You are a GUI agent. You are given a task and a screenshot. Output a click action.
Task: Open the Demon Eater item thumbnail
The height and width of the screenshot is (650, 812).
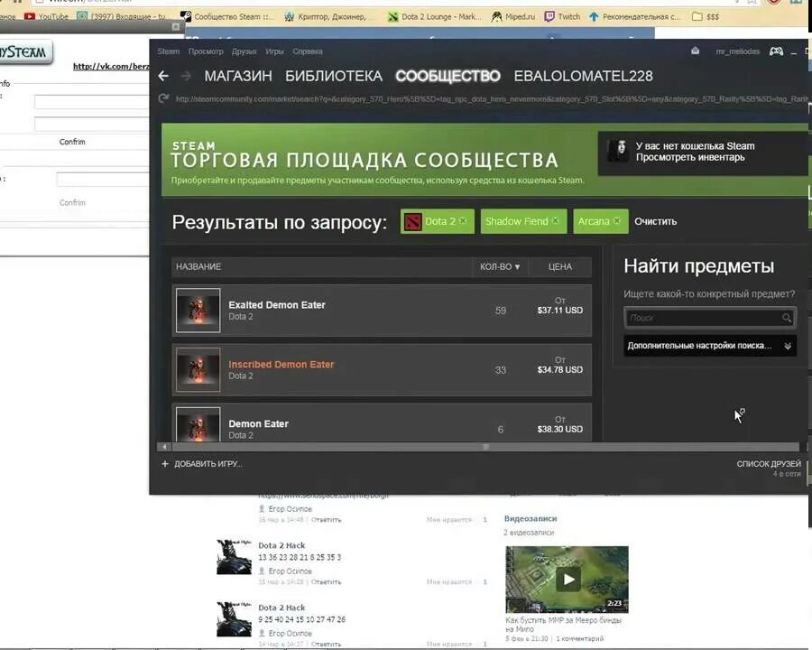pos(198,424)
